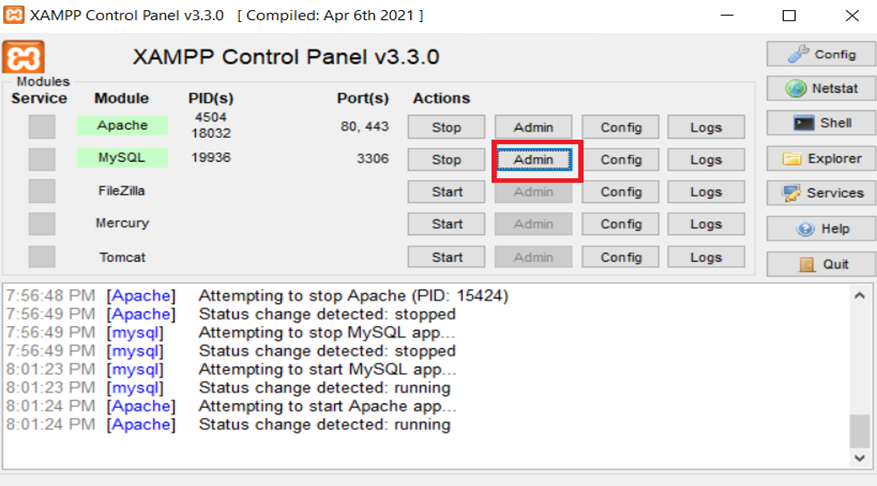
Task: Open the MySQL Config dropdown button
Action: click(620, 159)
